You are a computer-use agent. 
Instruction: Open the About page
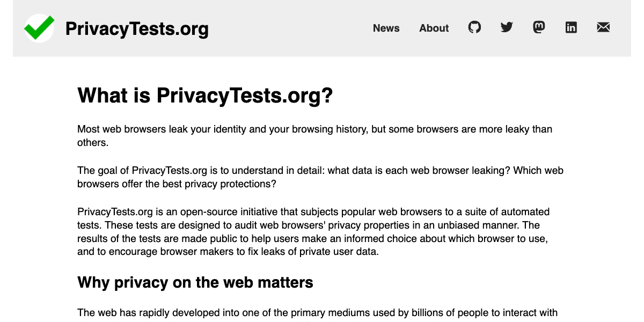click(434, 28)
